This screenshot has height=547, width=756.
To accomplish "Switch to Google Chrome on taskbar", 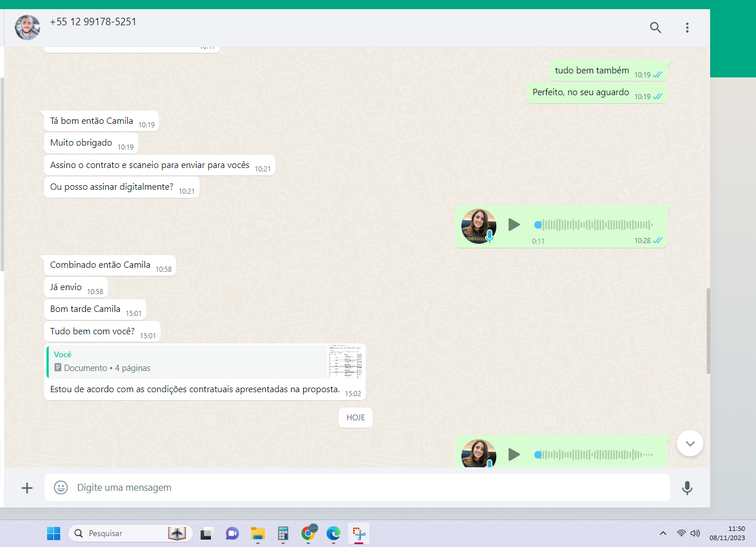I will 308,533.
